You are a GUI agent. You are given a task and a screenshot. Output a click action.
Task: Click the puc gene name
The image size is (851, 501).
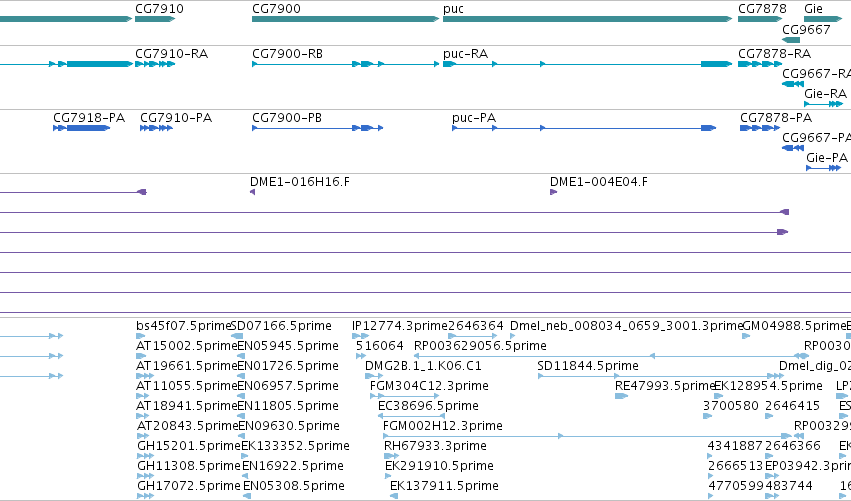point(453,9)
